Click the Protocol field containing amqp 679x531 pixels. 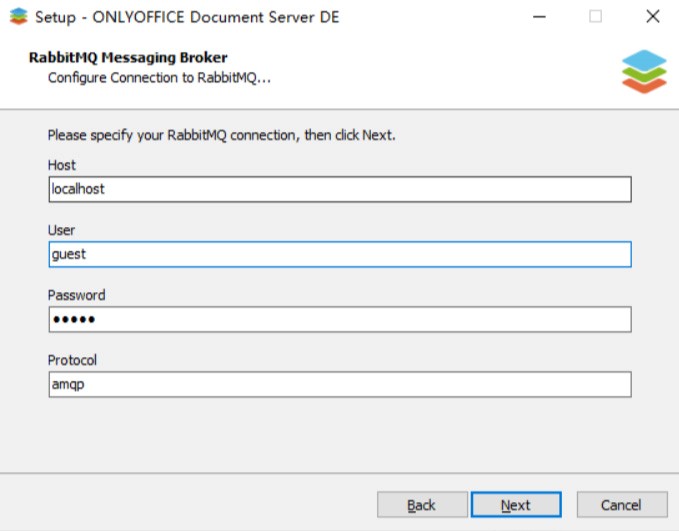[340, 384]
